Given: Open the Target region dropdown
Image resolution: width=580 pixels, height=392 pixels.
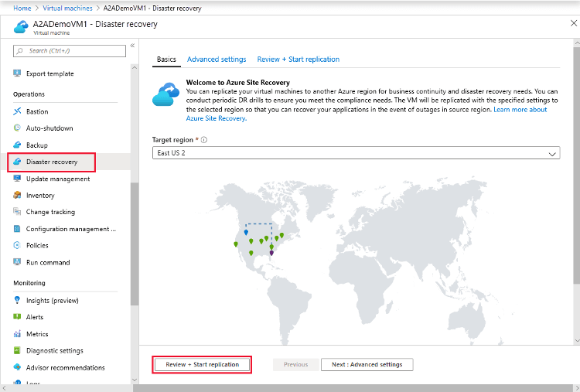Looking at the screenshot, I should [x=356, y=154].
